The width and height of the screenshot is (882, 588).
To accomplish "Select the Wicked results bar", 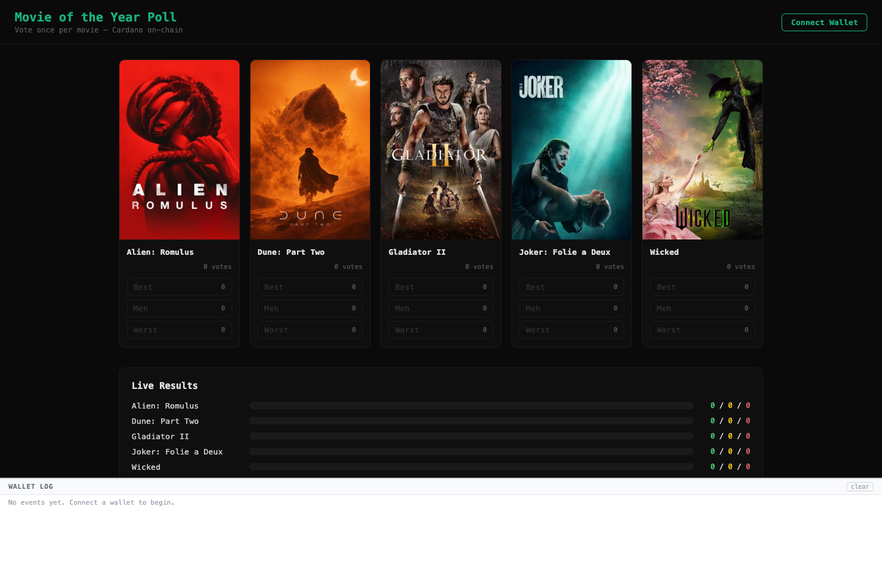I will coord(472,467).
